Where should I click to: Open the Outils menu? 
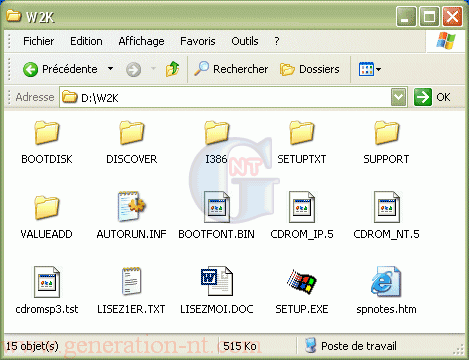pyautogui.click(x=245, y=41)
